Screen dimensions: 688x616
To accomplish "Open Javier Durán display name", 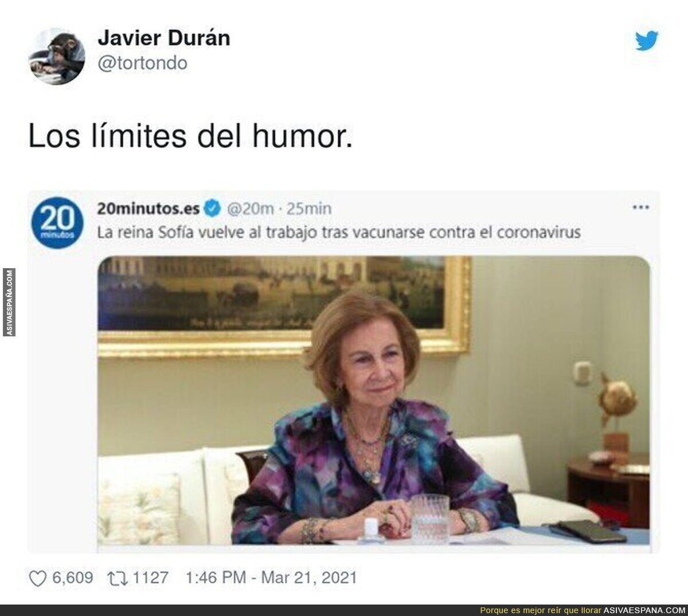I will [164, 38].
